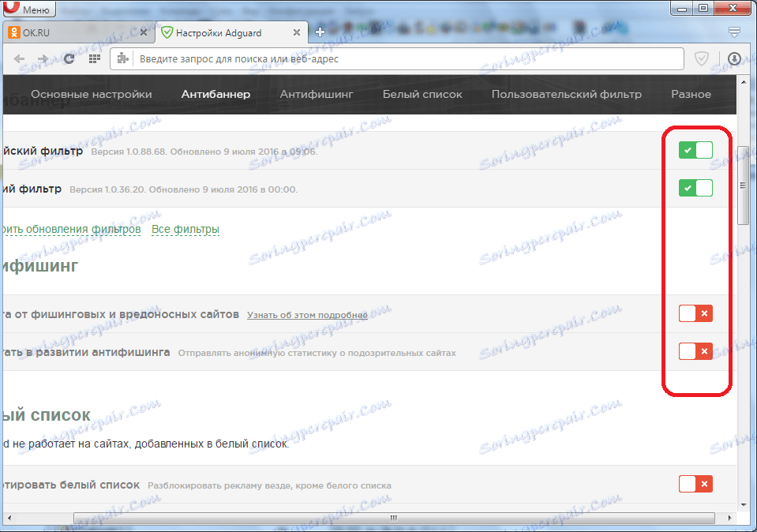Go to Белый список section
Image resolution: width=757 pixels, height=532 pixels.
[422, 94]
